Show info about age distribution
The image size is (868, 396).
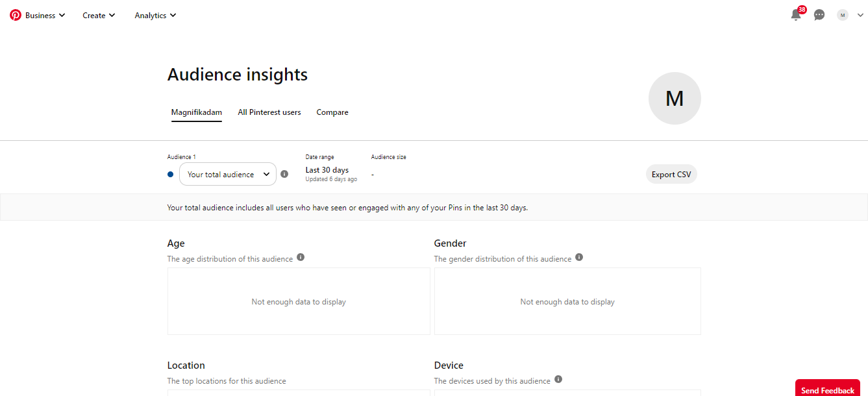301,257
